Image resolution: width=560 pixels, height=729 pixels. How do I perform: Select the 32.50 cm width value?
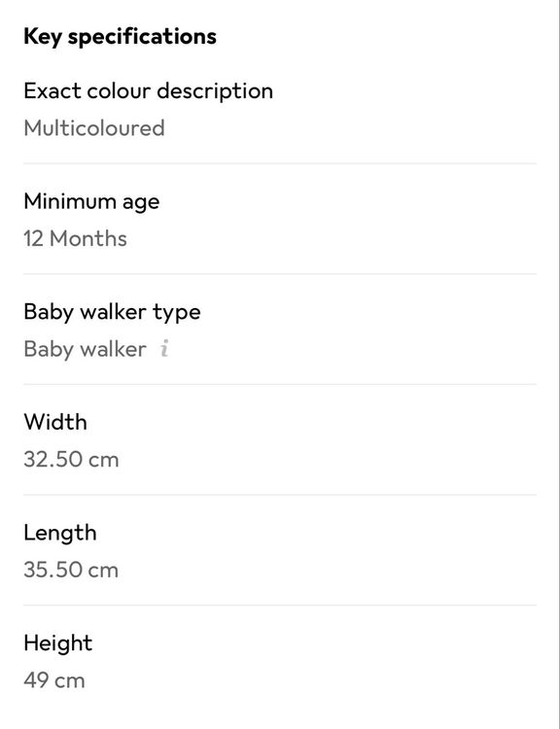(71, 460)
